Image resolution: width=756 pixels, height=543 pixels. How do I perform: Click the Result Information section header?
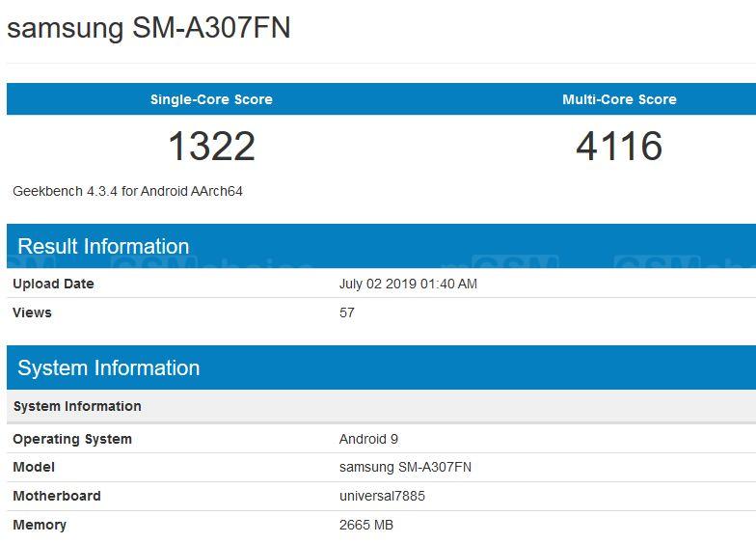(x=382, y=246)
